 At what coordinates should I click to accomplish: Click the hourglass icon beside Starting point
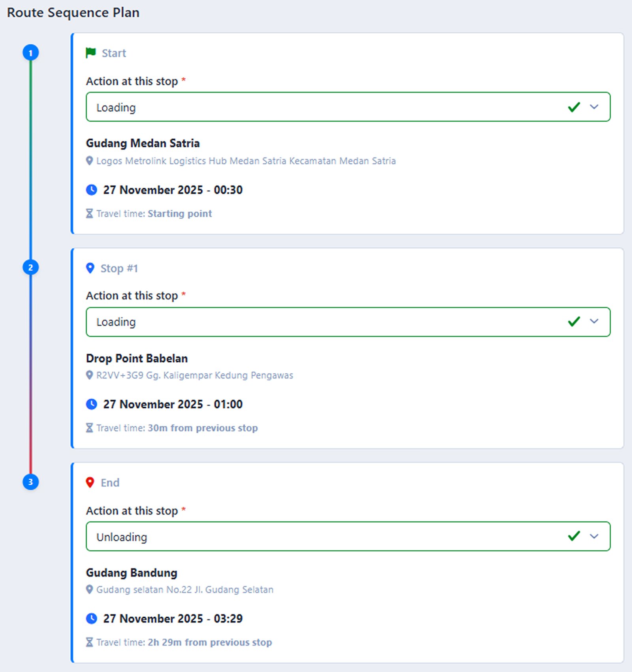click(x=90, y=214)
